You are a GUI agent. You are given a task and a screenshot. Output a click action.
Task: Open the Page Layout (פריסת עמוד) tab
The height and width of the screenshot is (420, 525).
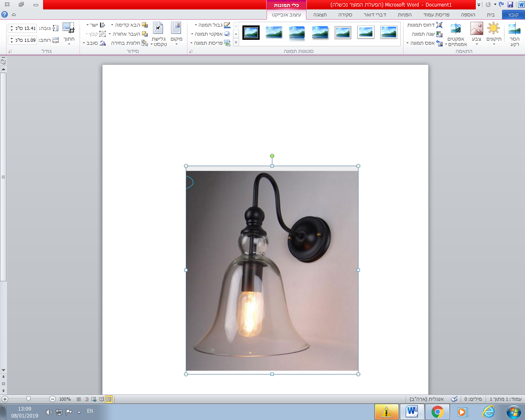point(436,15)
